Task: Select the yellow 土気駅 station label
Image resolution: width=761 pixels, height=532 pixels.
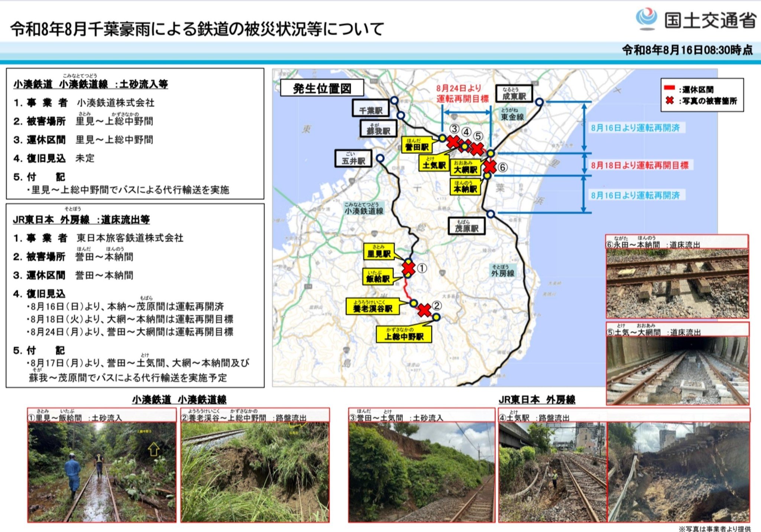Action: [434, 163]
